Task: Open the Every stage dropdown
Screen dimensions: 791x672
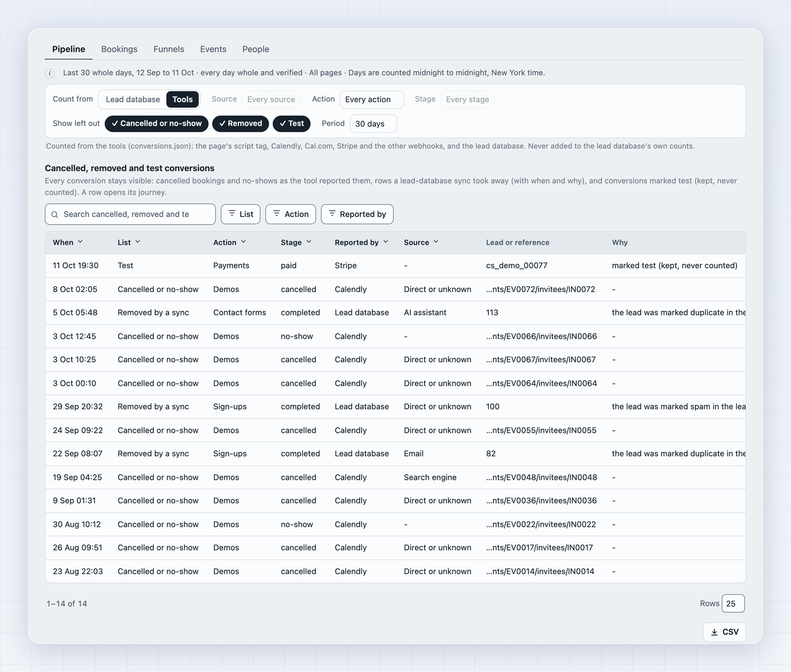Action: [468, 99]
